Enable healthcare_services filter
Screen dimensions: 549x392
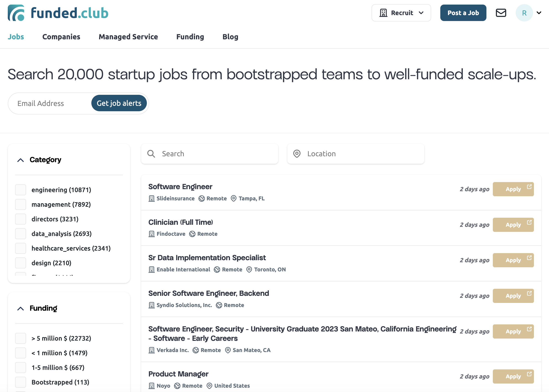coord(21,248)
